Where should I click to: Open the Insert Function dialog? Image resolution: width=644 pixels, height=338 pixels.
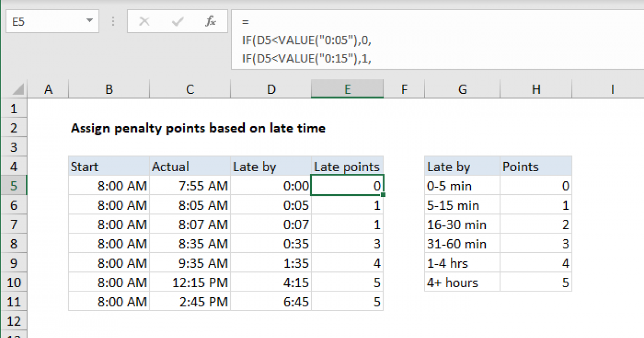pos(210,21)
